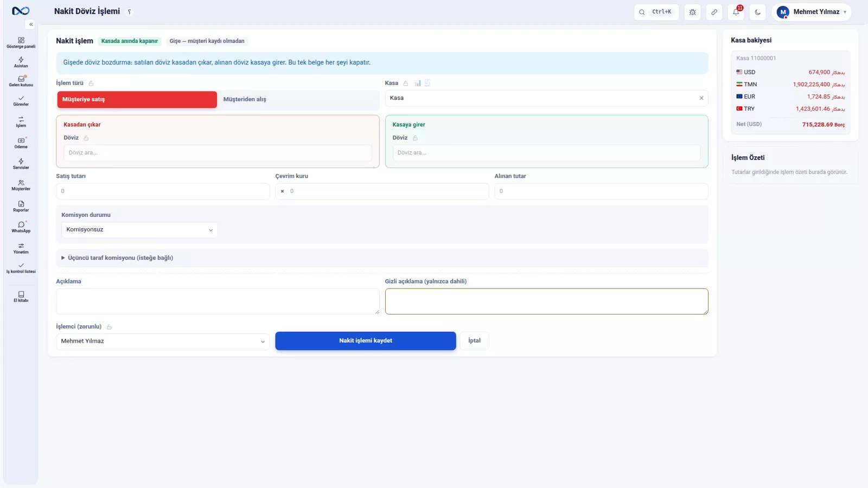Viewport: 868px width, 488px height.
Task: Open Gelen kutusu inbox
Action: click(21, 81)
